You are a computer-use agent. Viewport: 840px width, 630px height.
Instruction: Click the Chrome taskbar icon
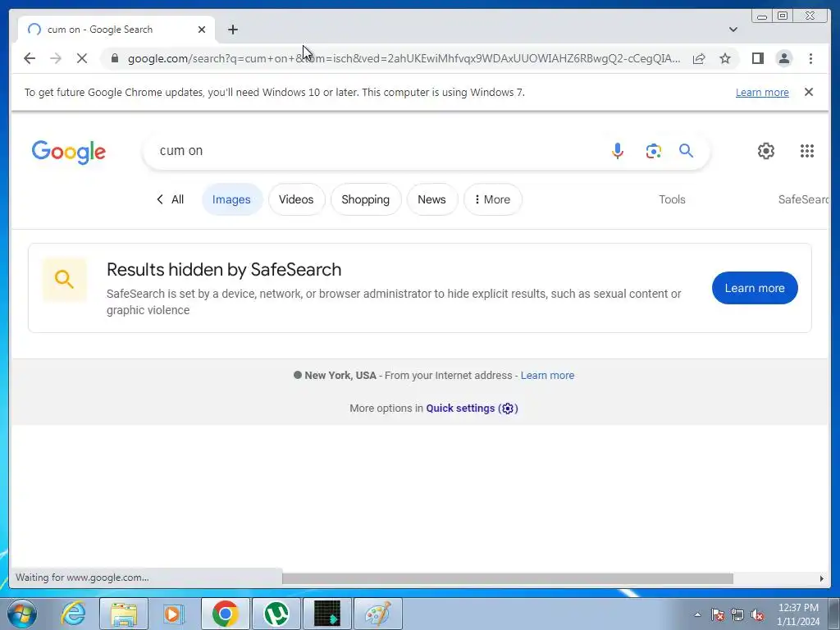(225, 614)
